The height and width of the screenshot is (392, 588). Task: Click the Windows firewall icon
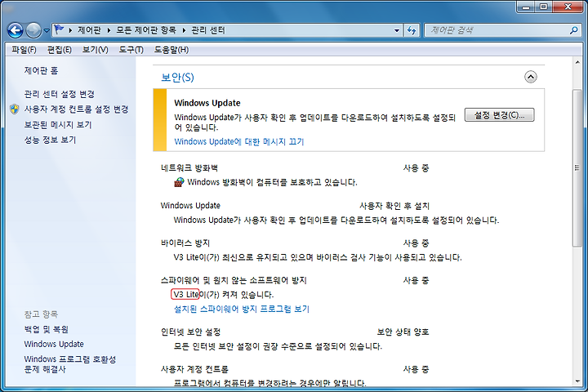click(x=179, y=182)
